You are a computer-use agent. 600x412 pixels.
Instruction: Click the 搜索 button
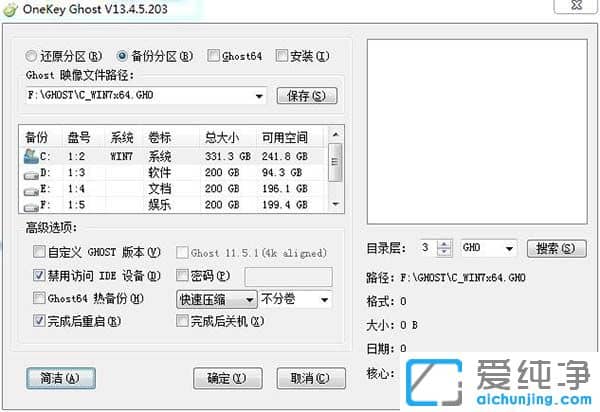click(x=553, y=248)
